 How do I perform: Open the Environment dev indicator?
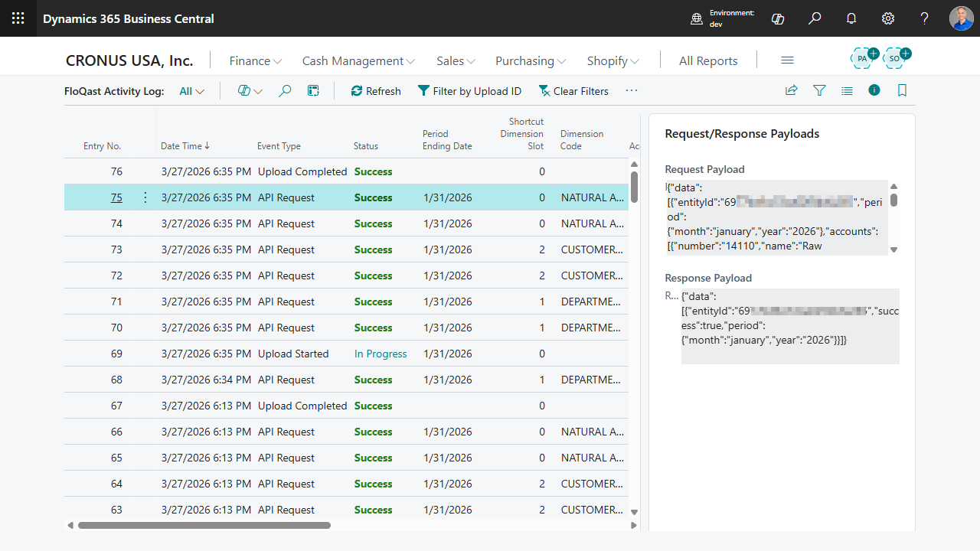click(x=723, y=18)
